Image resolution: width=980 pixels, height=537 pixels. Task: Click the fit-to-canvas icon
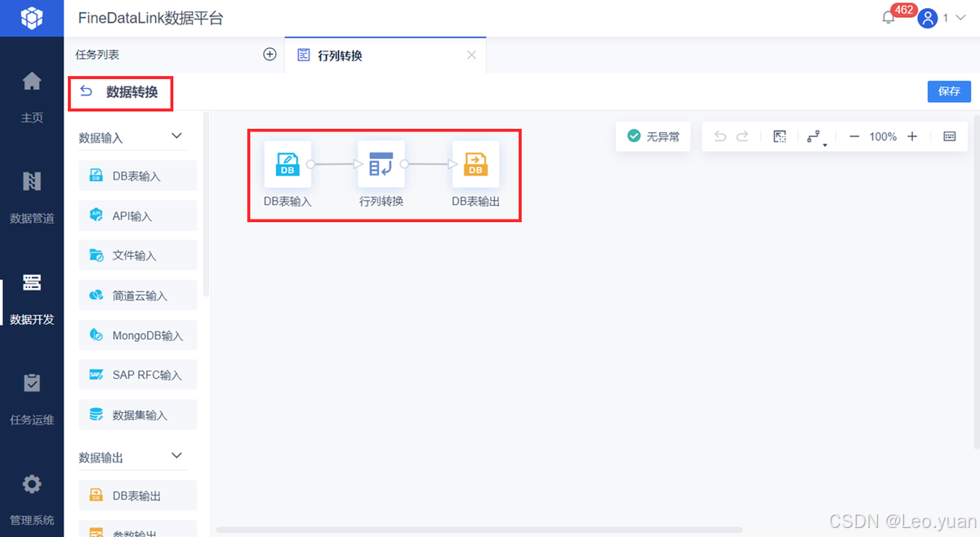click(780, 136)
